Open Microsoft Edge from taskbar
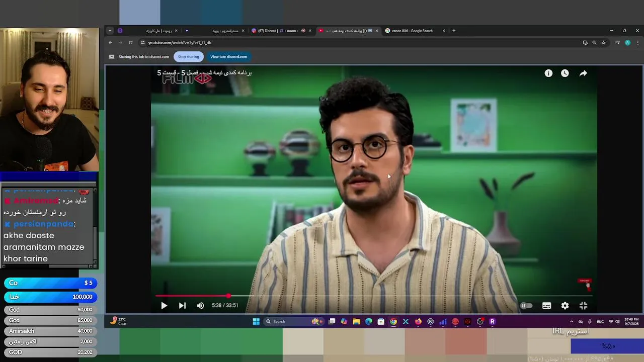 pos(369,322)
